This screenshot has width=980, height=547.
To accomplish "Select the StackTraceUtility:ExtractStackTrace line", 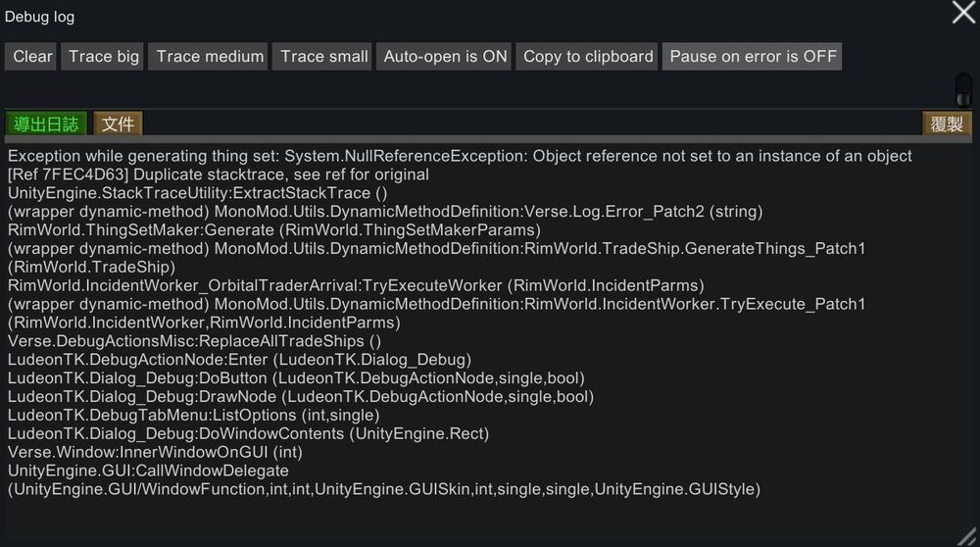I will [197, 193].
